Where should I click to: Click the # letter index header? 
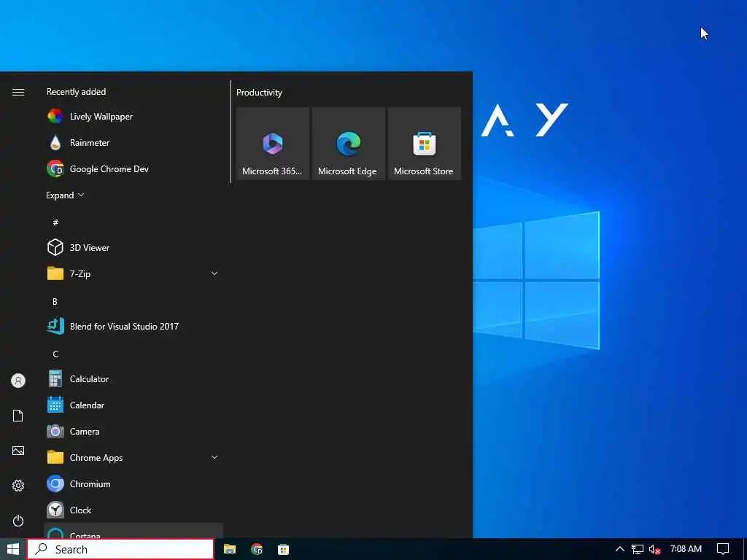point(55,222)
